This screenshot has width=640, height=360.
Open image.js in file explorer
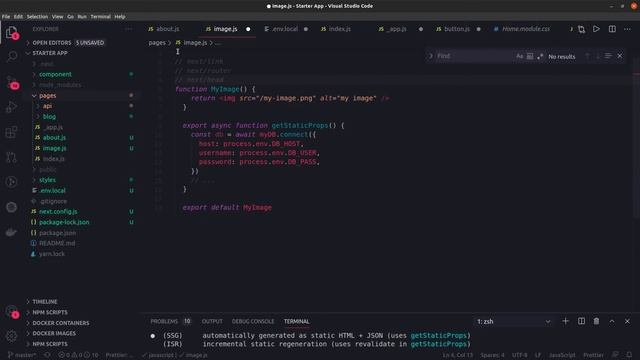tap(54, 148)
